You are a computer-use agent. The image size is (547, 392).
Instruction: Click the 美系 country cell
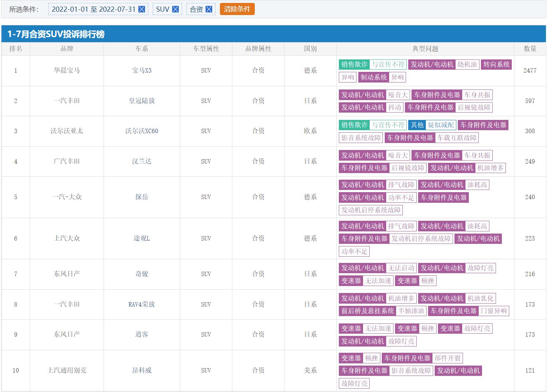[310, 370]
